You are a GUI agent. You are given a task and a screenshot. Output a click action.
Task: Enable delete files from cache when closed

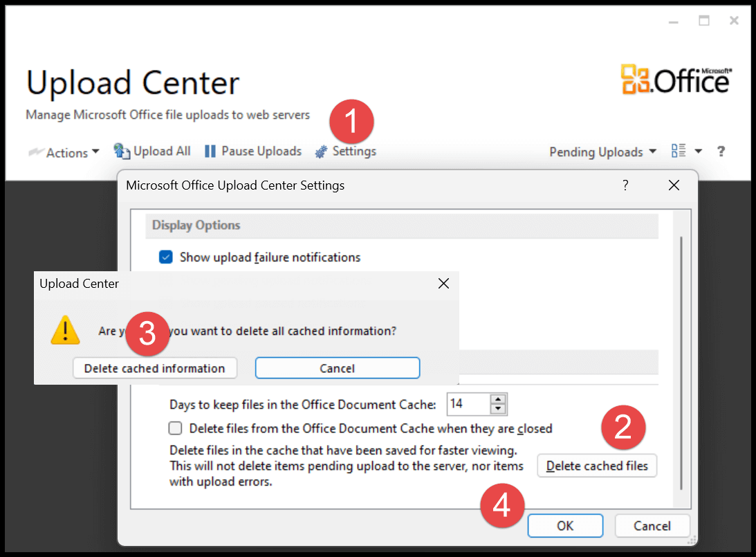(176, 428)
